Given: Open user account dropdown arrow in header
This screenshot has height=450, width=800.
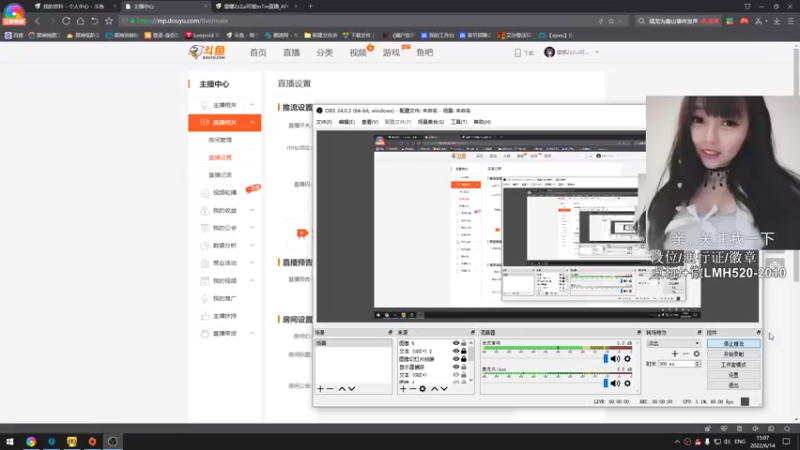Looking at the screenshot, I should click(x=597, y=52).
